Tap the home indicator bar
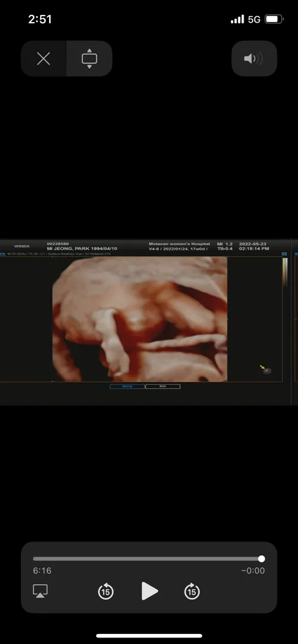 coord(149,636)
